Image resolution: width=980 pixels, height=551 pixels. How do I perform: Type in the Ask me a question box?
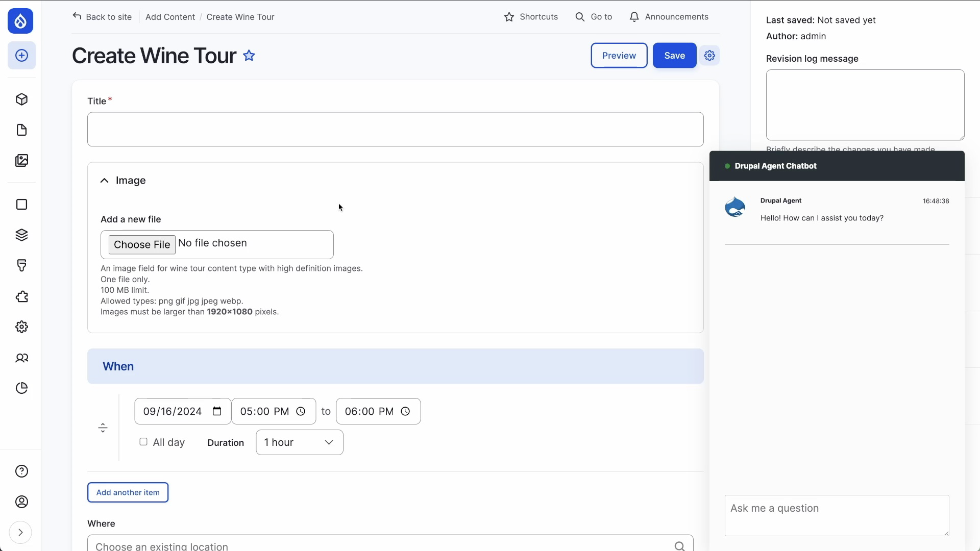point(837,515)
